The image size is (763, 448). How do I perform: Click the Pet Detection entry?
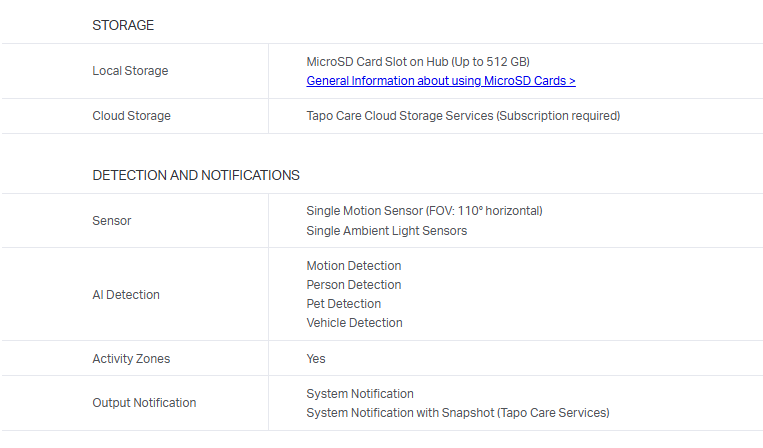[343, 304]
